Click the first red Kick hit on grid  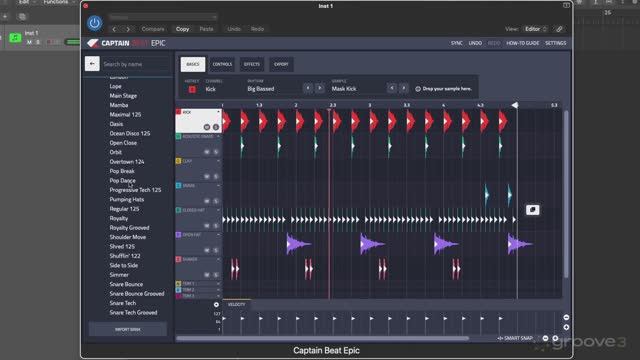227,121
